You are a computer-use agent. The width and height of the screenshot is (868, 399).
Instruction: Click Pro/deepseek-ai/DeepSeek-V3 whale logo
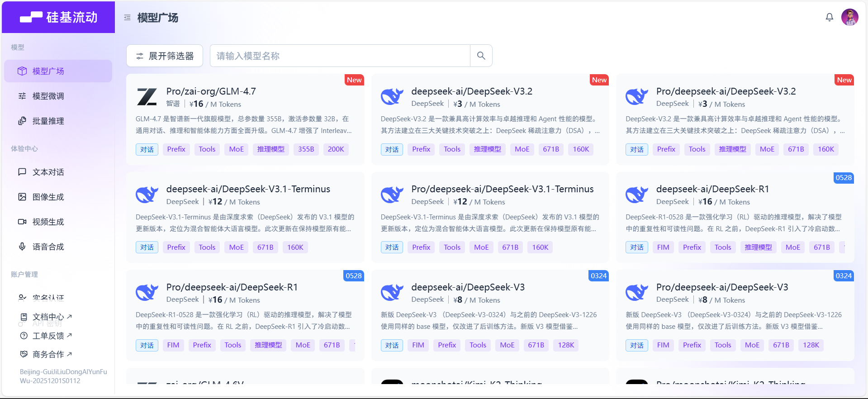[637, 292]
